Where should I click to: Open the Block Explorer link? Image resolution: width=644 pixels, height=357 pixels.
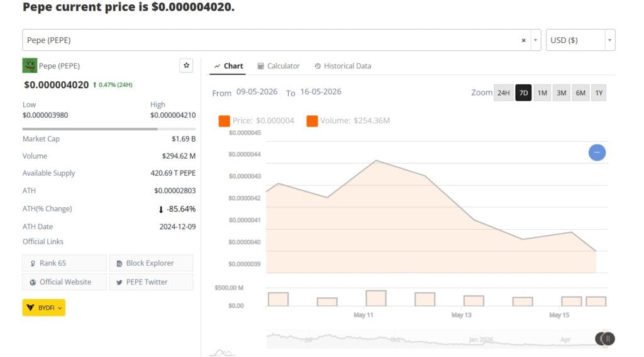coord(151,263)
